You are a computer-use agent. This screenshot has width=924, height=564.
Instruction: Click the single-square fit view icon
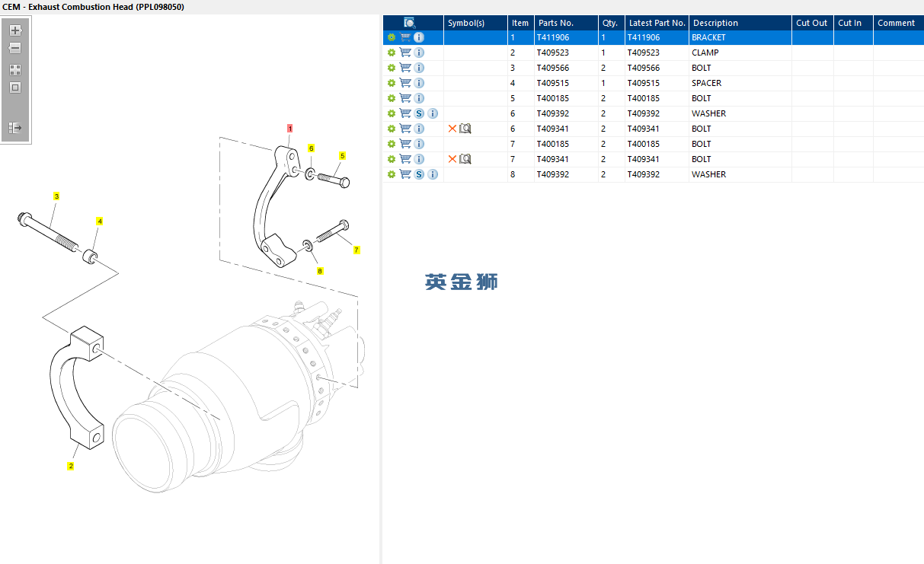point(15,88)
